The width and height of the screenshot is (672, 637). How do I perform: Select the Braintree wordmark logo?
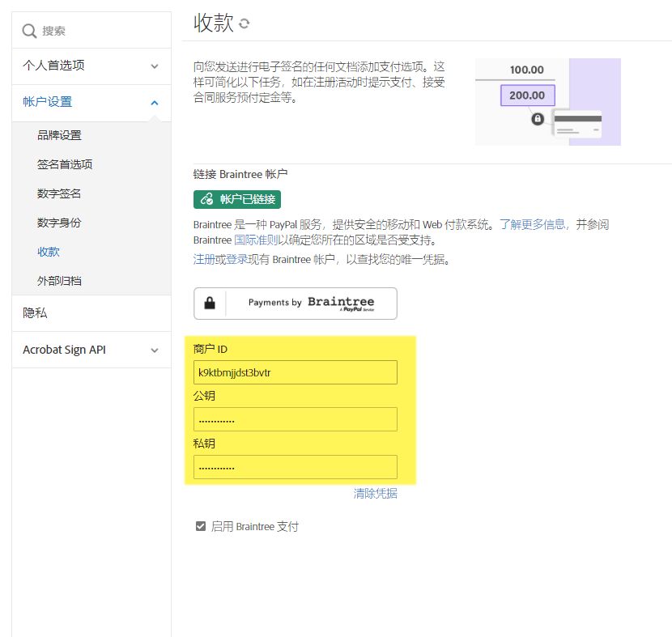point(340,302)
